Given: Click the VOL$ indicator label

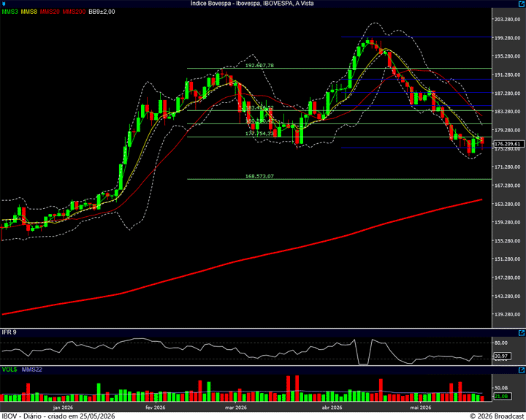Looking at the screenshot, I should (9, 370).
